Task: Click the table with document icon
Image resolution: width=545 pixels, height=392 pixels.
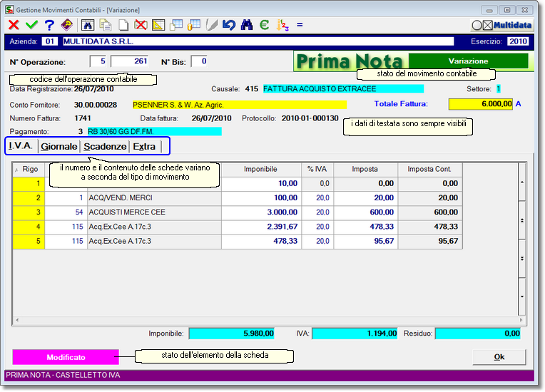Action: click(176, 25)
